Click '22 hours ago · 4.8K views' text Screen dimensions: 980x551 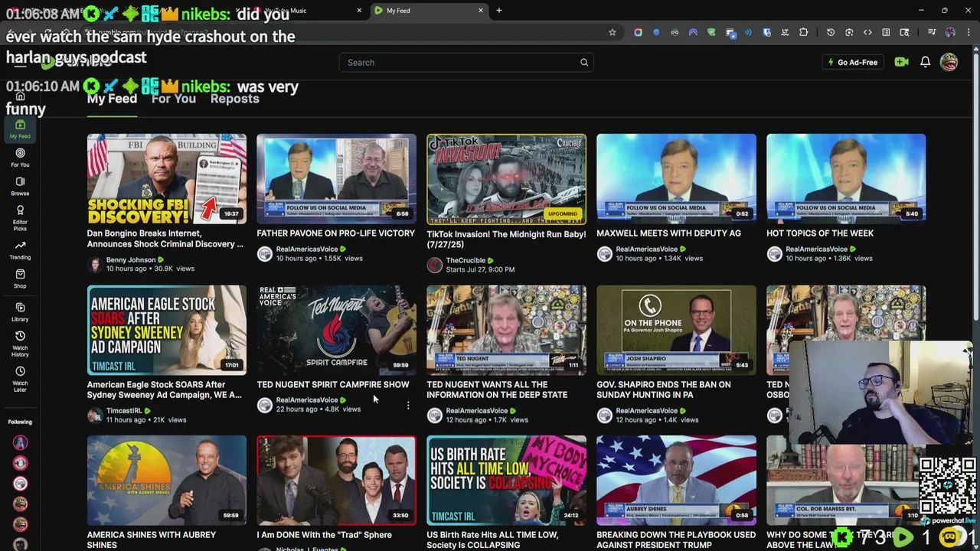coord(318,409)
